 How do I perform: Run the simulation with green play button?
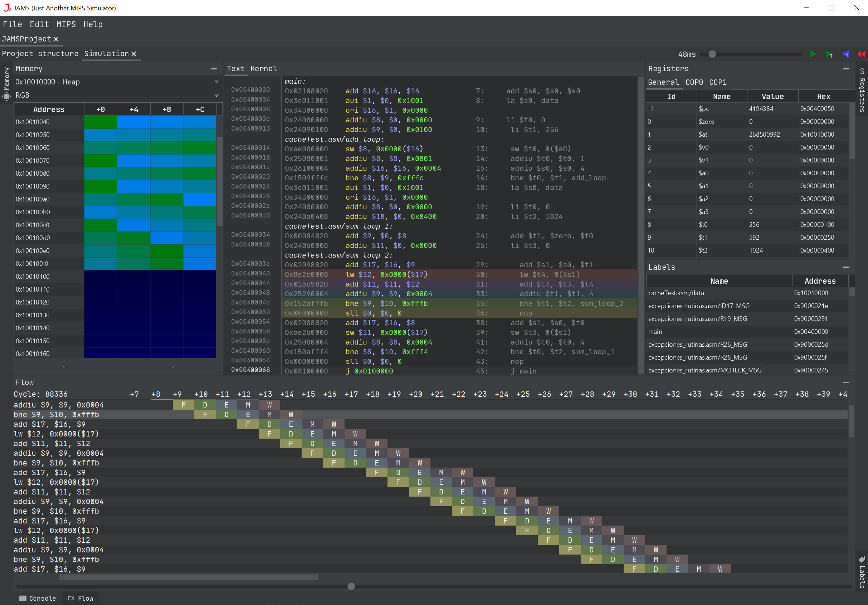click(x=813, y=54)
